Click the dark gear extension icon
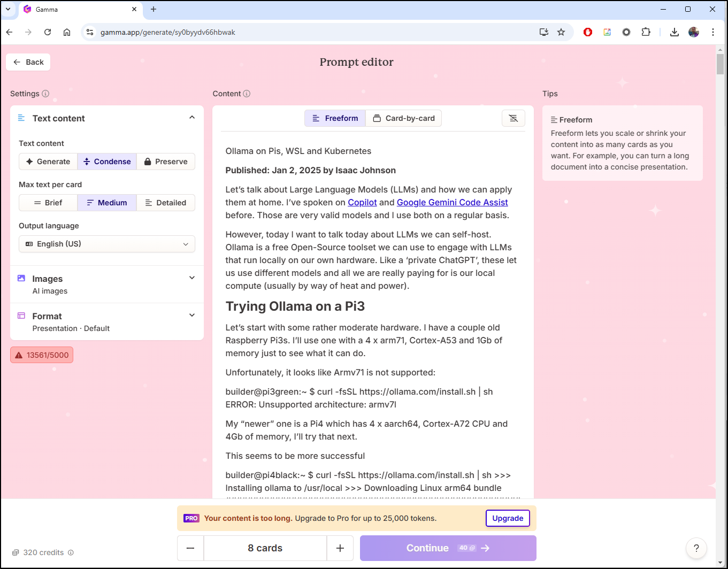This screenshot has height=569, width=728. pyautogui.click(x=626, y=32)
